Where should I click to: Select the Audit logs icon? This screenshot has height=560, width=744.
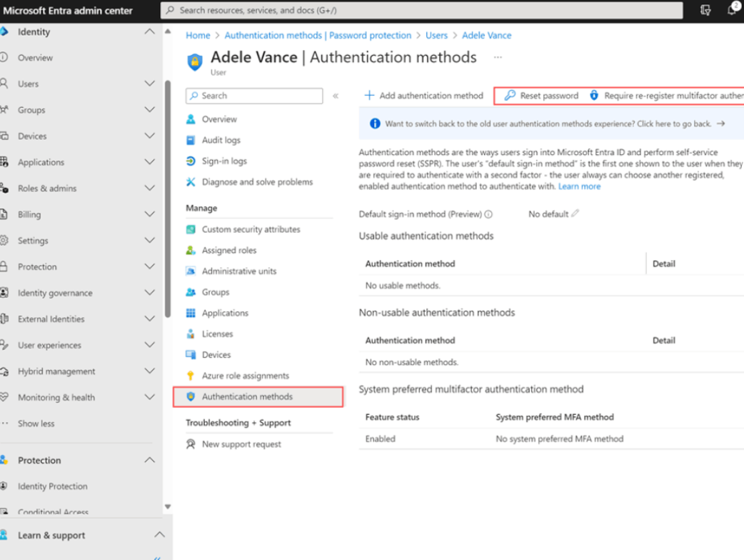pos(190,140)
